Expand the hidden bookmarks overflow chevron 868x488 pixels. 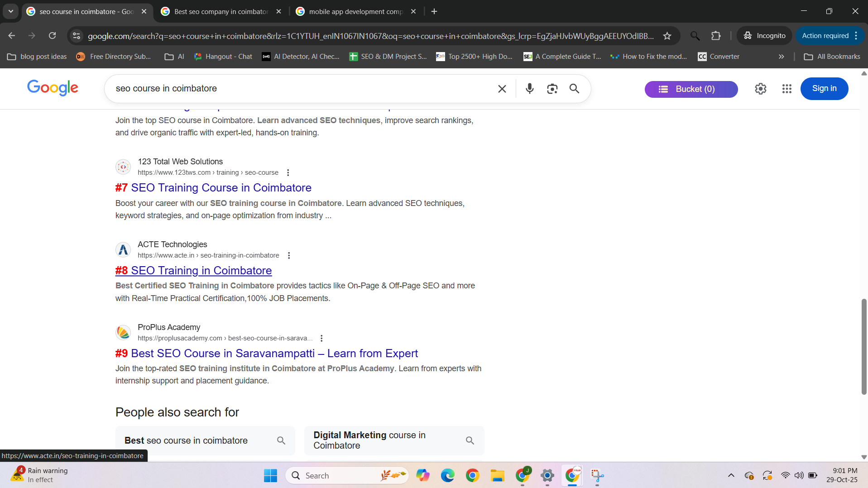click(781, 57)
